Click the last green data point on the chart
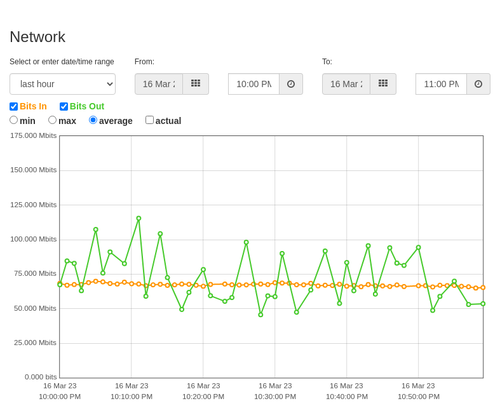Image resolution: width=500 pixels, height=403 pixels. 483,304
